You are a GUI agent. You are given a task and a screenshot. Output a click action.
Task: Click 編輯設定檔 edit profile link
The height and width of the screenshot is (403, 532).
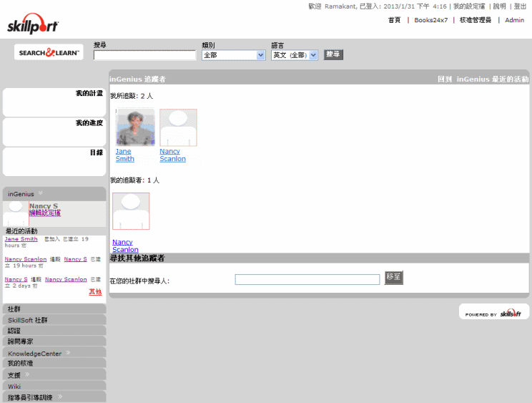click(x=45, y=213)
